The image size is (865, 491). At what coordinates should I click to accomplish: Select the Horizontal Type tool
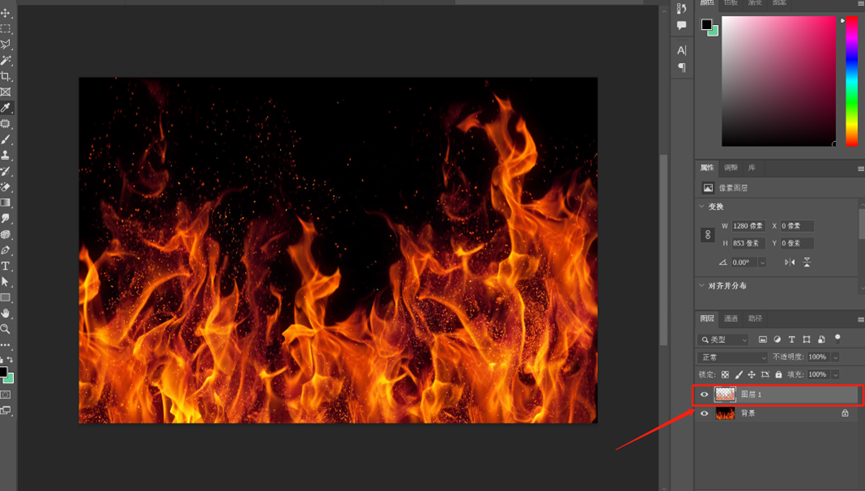6,266
